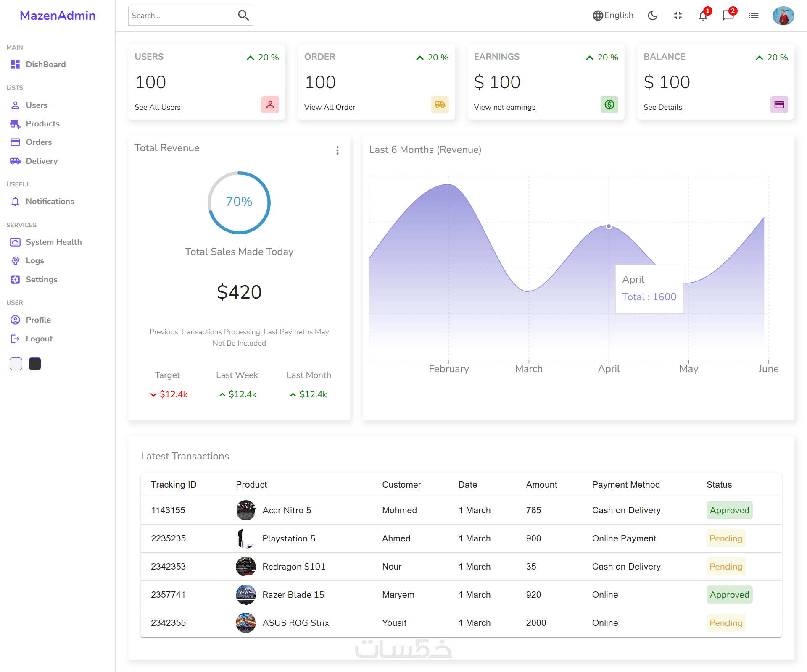Open the English language selector

(613, 16)
